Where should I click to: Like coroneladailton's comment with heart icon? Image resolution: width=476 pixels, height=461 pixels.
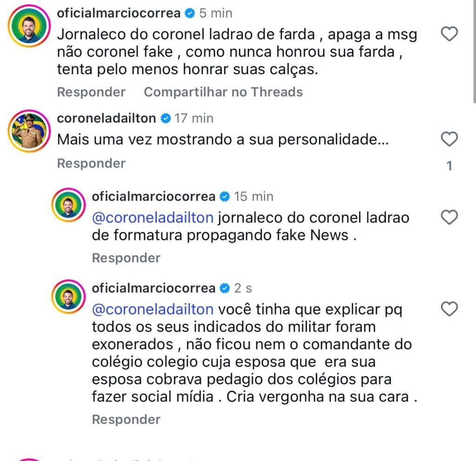click(x=449, y=139)
